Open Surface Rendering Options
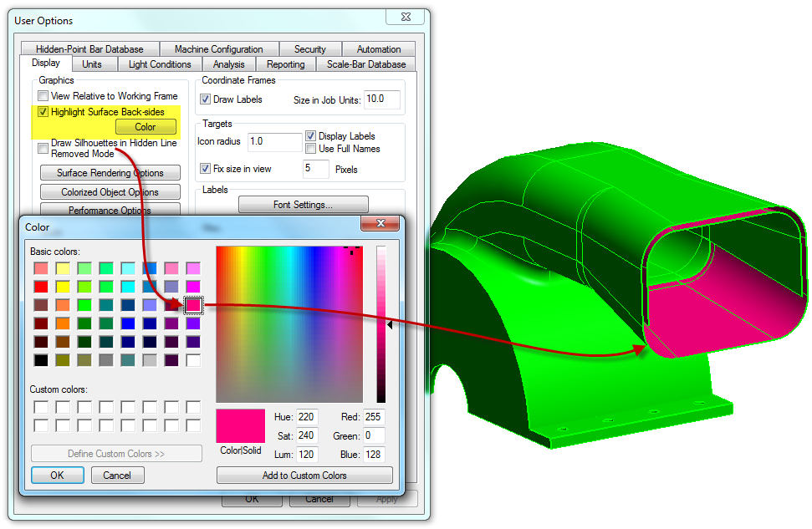812x529 pixels. [x=110, y=172]
